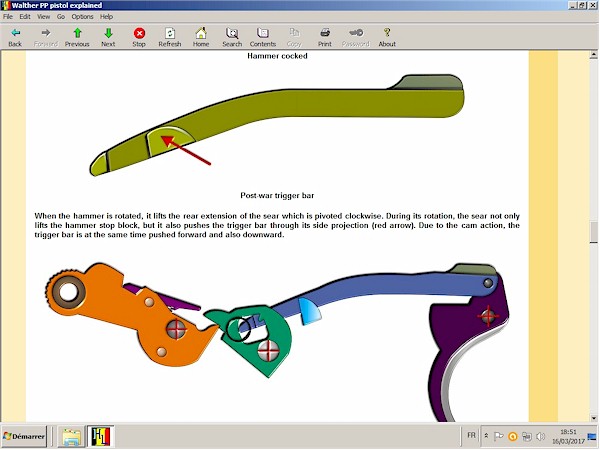Image resolution: width=600 pixels, height=450 pixels.
Task: Click the paragraph starting 'When the hammer is rotated'
Action: [x=277, y=225]
